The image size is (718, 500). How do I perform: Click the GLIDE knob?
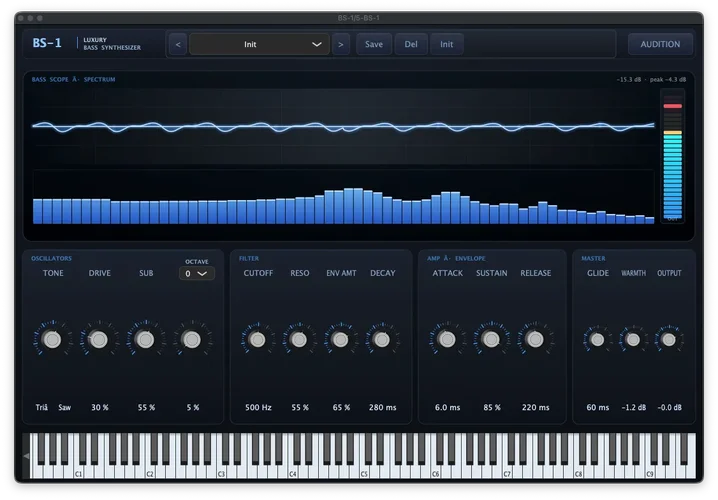(597, 339)
